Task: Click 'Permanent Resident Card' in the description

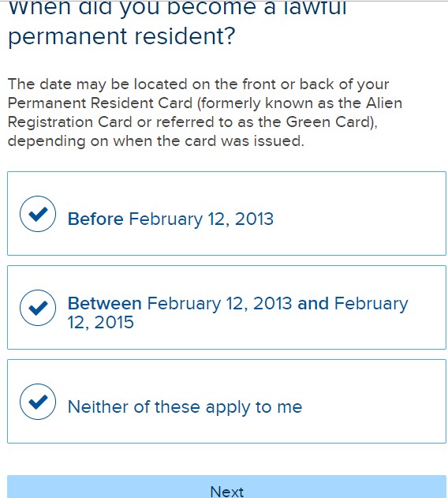Action: coord(100,103)
